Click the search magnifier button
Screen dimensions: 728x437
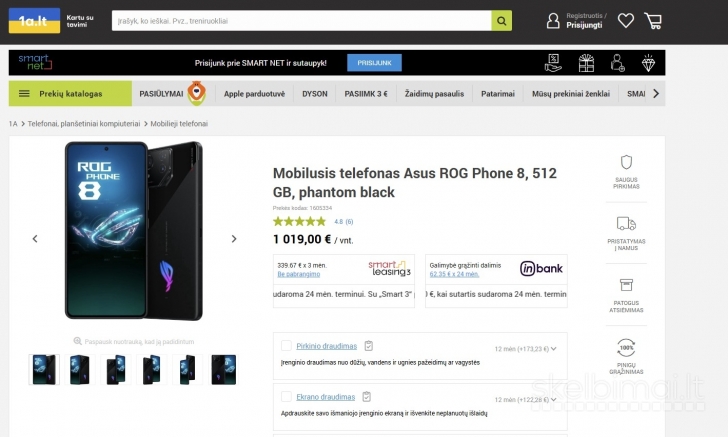[x=501, y=21]
